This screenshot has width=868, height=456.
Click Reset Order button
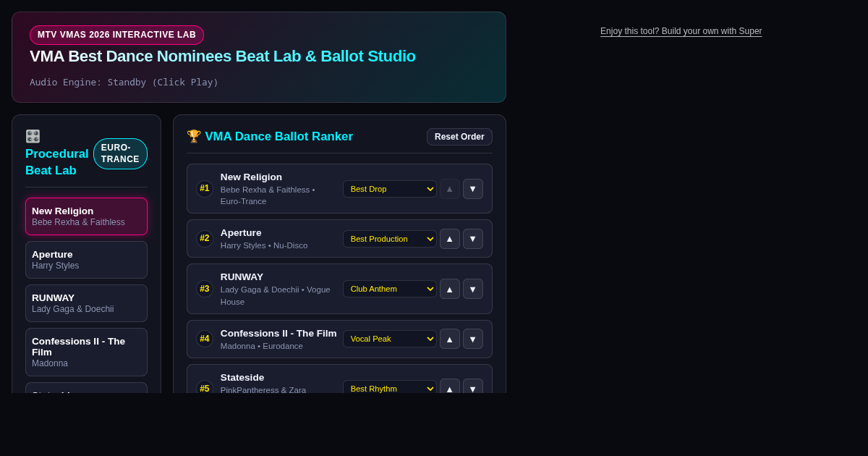click(x=459, y=137)
